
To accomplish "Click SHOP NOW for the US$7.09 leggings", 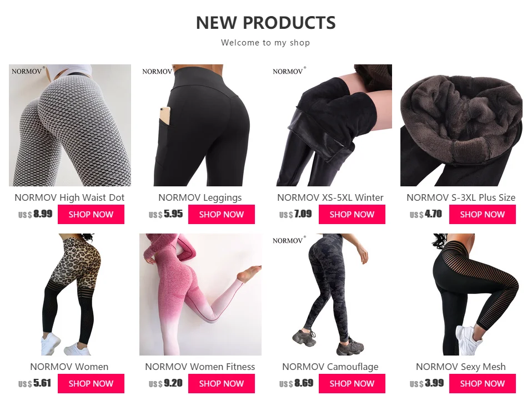I will (352, 214).
